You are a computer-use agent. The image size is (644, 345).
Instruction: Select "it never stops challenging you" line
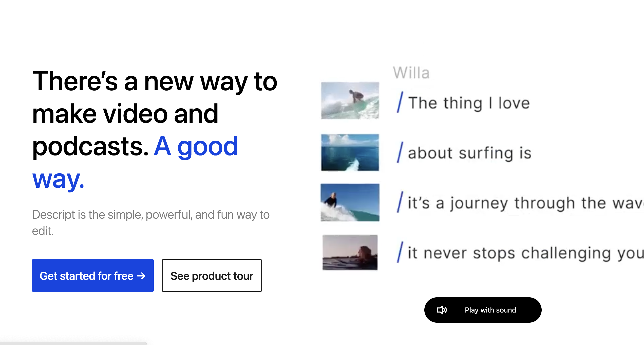pyautogui.click(x=524, y=253)
